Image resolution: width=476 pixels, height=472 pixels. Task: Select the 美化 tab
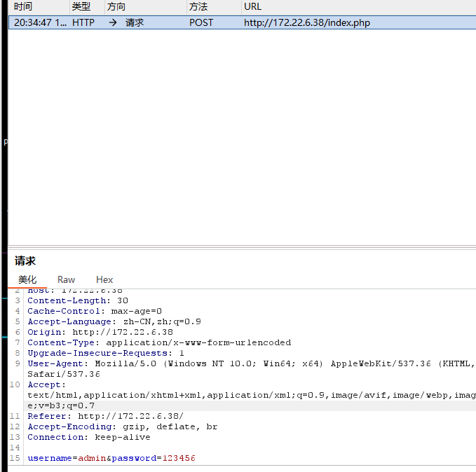point(27,279)
